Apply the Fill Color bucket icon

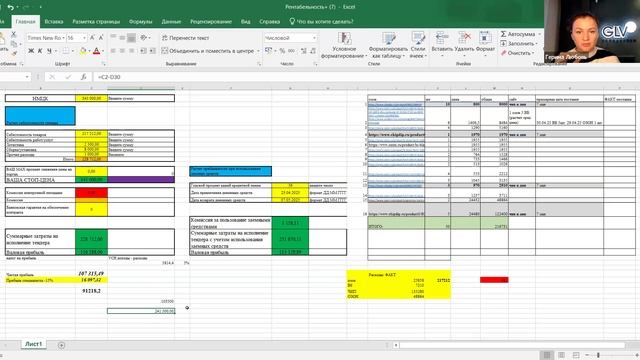[83, 51]
